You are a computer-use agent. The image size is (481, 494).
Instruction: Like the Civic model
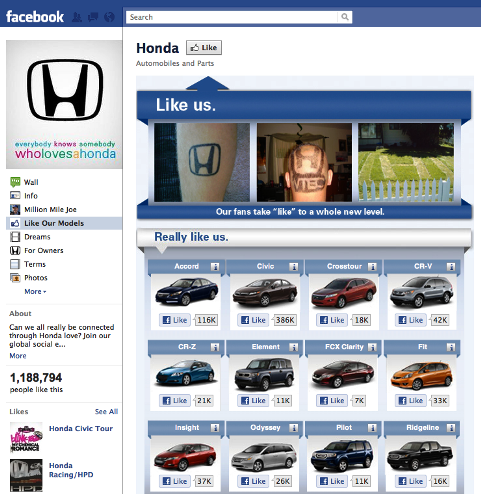point(253,320)
